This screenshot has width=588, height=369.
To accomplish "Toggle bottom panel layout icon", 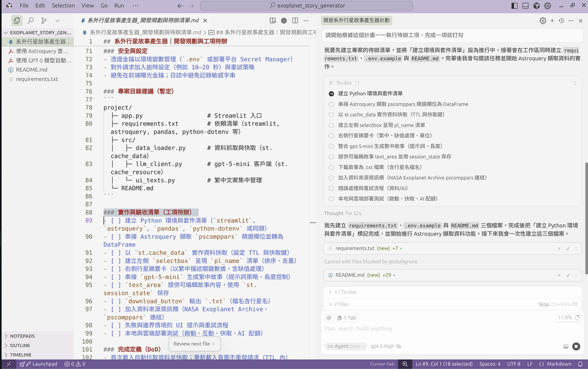I will pyautogui.click(x=525, y=6).
